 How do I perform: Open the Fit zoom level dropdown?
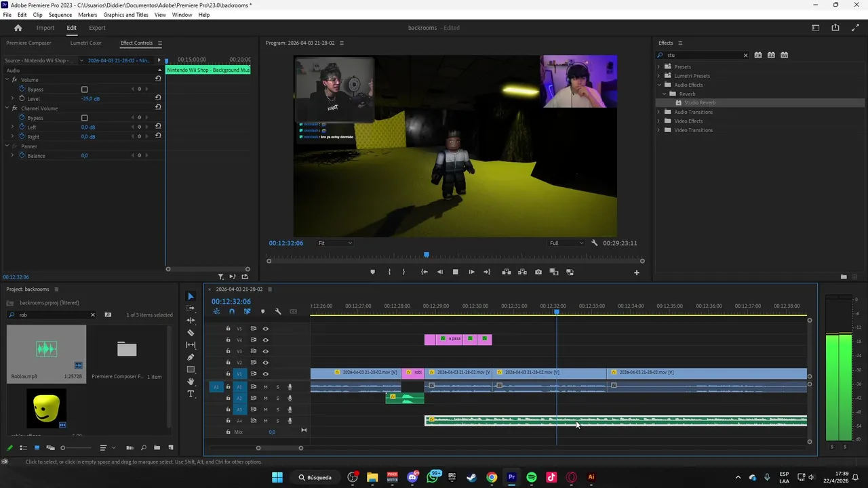(x=336, y=243)
